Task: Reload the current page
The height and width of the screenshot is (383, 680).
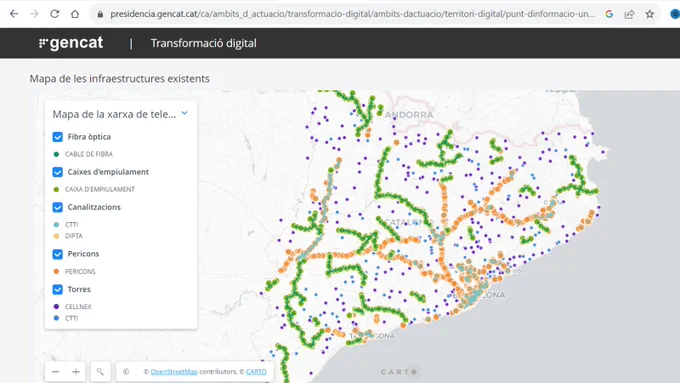Action: [x=55, y=14]
